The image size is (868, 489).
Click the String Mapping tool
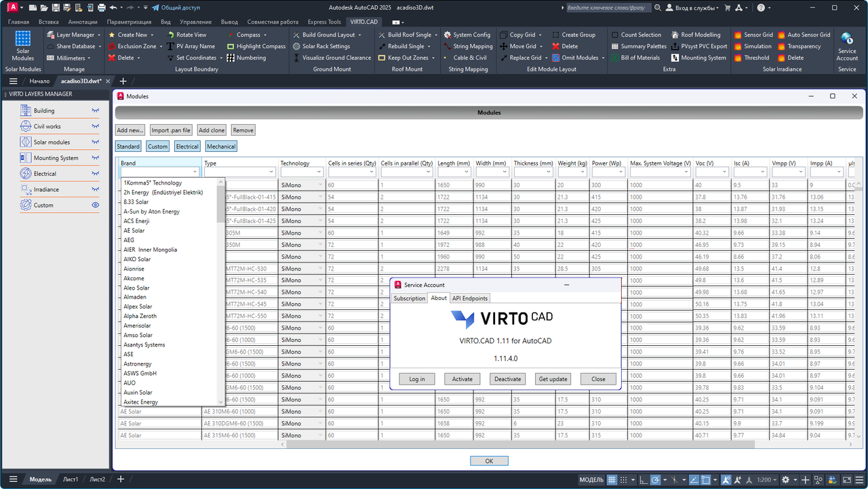click(468, 46)
